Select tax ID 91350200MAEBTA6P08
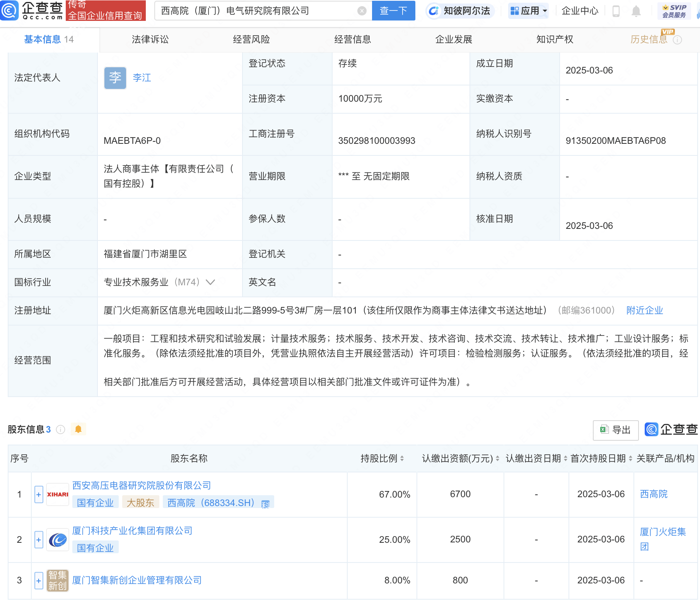The image size is (700, 600). coord(616,141)
